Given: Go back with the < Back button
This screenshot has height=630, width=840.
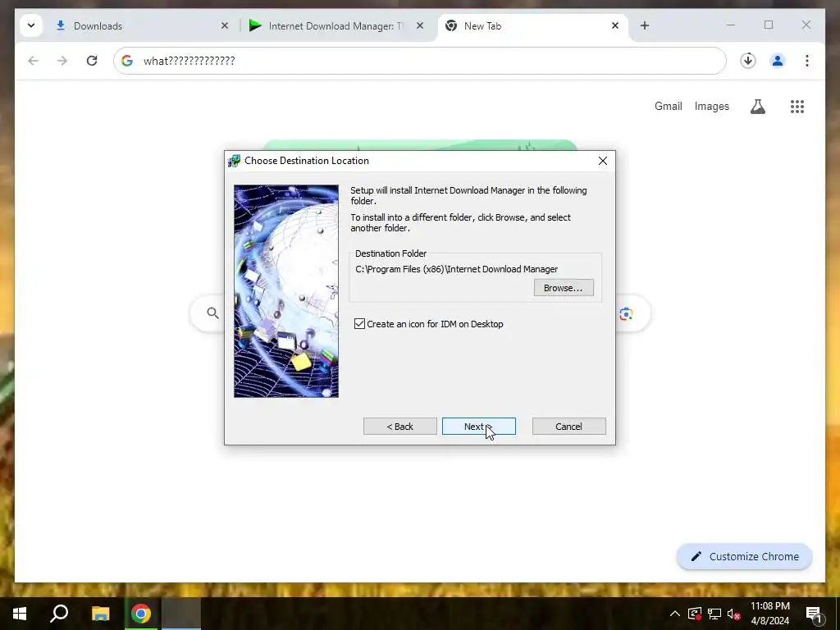Looking at the screenshot, I should (x=399, y=427).
